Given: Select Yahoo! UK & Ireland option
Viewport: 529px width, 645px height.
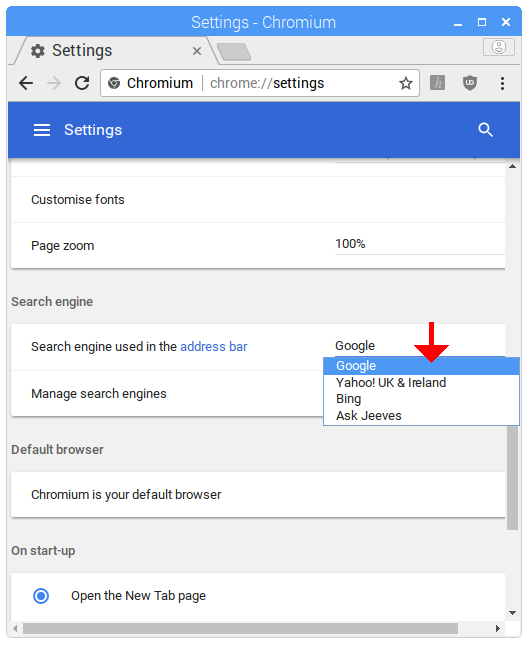Looking at the screenshot, I should pyautogui.click(x=421, y=383).
